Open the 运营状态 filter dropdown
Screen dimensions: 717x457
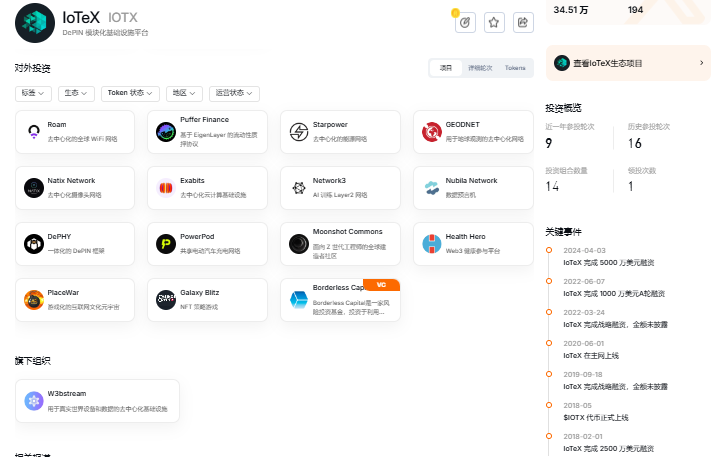click(x=234, y=93)
